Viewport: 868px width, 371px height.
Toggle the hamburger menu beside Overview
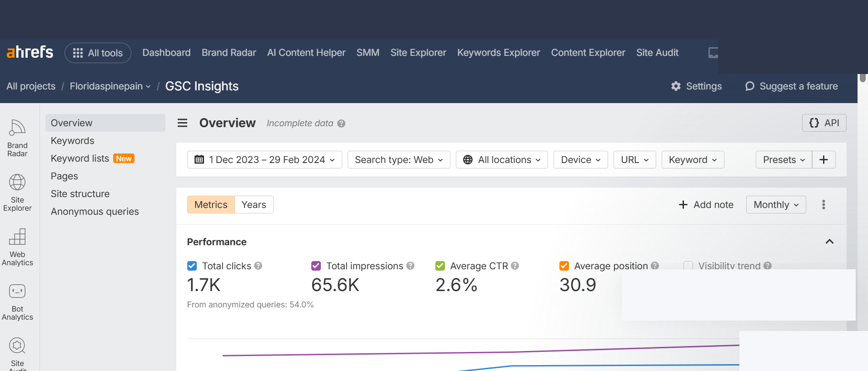pos(182,123)
